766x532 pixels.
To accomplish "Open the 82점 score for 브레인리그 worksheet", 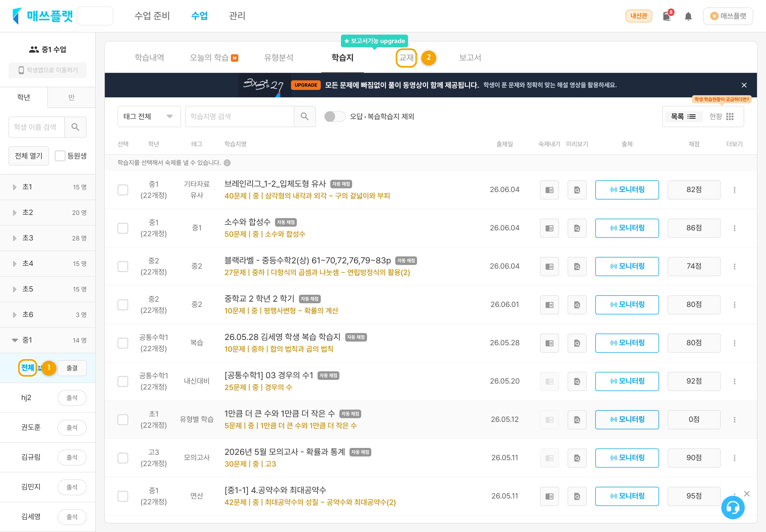I will point(694,190).
